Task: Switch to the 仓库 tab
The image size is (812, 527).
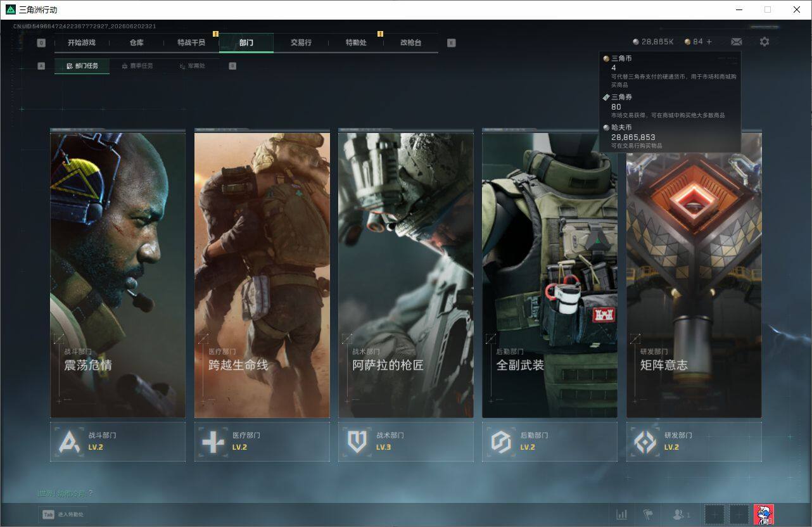Action: (137, 42)
